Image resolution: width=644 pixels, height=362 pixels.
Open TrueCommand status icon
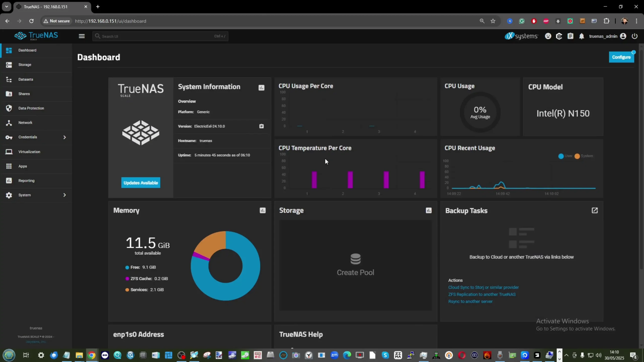tap(559, 36)
